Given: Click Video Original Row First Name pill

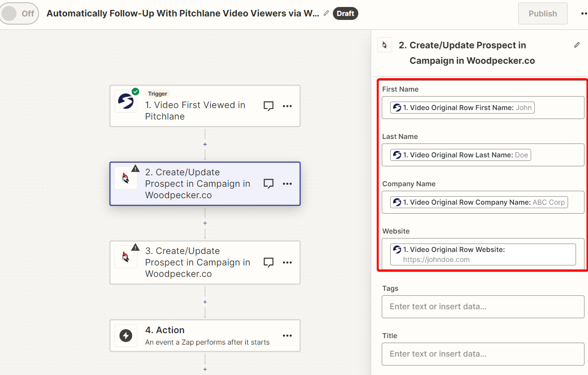Looking at the screenshot, I should coord(462,108).
